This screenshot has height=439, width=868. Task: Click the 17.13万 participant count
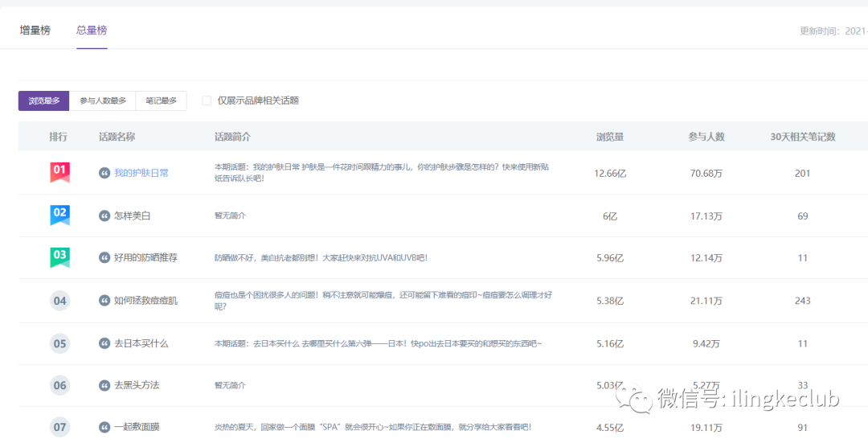[x=706, y=216]
